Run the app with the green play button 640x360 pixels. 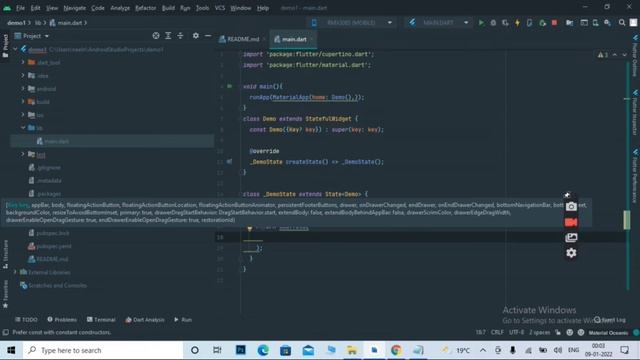[481, 23]
